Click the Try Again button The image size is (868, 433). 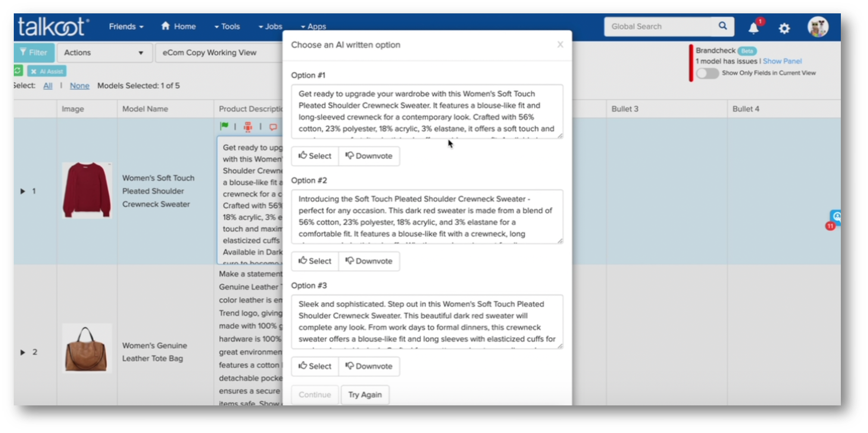click(365, 395)
